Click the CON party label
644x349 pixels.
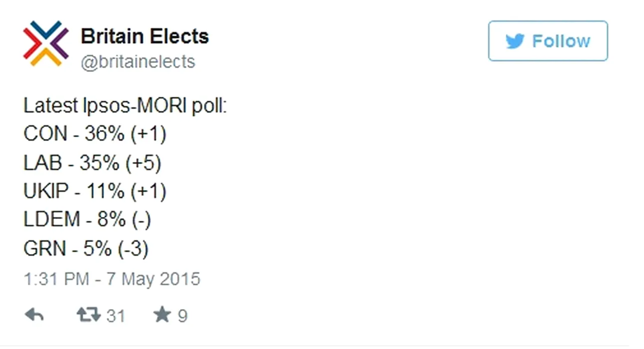[45, 134]
